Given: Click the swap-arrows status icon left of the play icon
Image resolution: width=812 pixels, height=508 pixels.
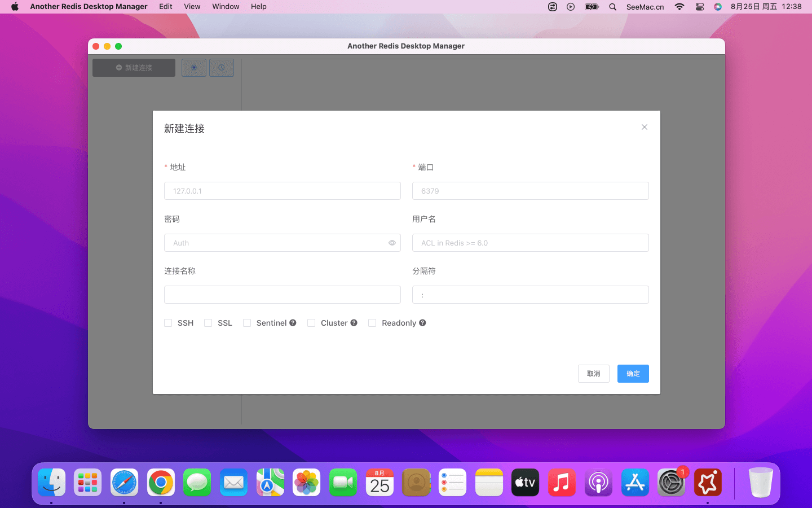Looking at the screenshot, I should [553, 7].
